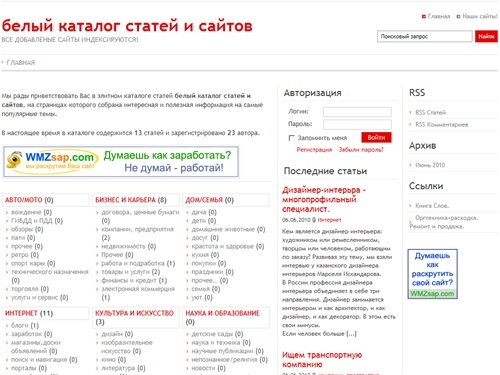Open the электронная коммерция subcategory
The image size is (500, 375).
coord(138,289)
